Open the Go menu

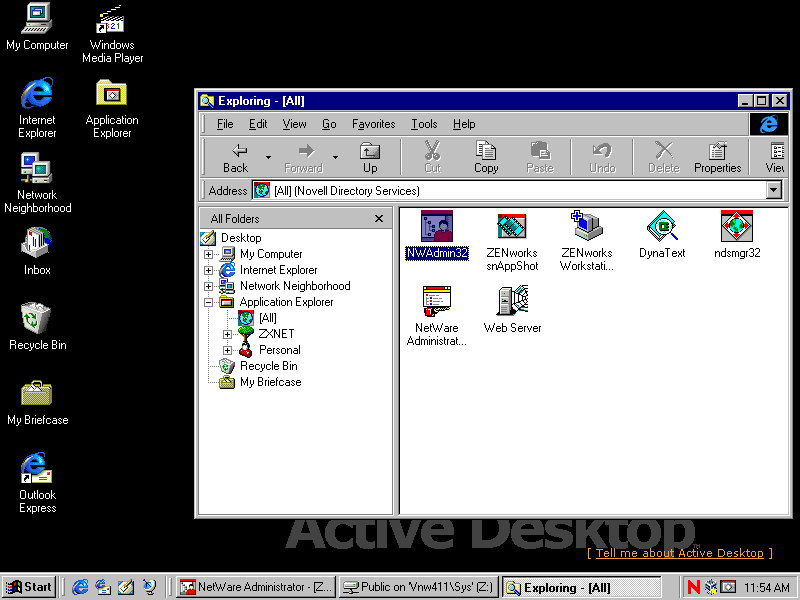tap(329, 124)
